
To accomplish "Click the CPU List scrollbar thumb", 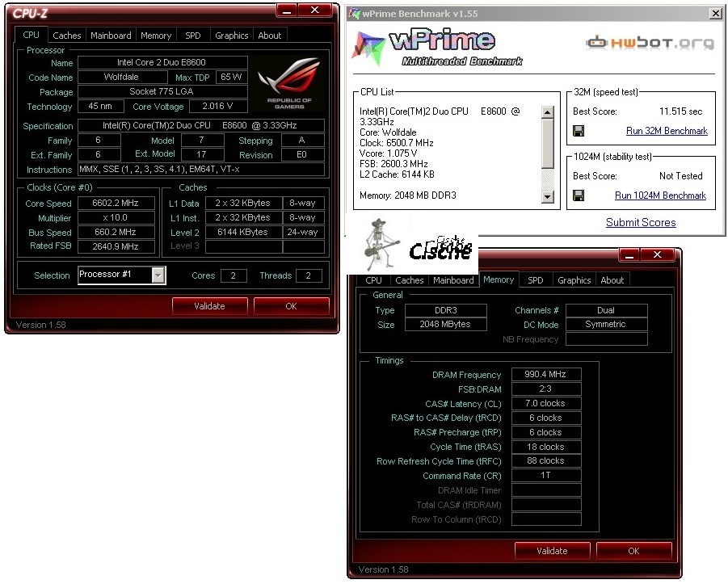I will click(x=548, y=144).
